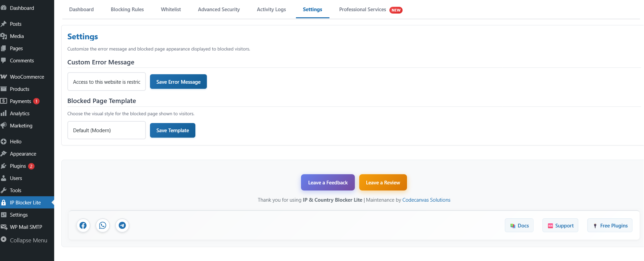Viewport: 644px width, 261px height.
Task: Click the Plugins plug icon
Action: click(x=4, y=166)
